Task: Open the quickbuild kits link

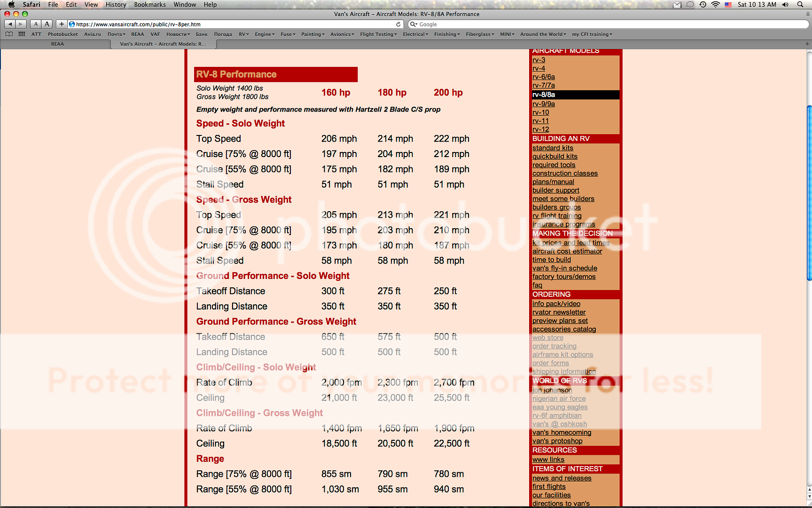Action: coord(554,157)
